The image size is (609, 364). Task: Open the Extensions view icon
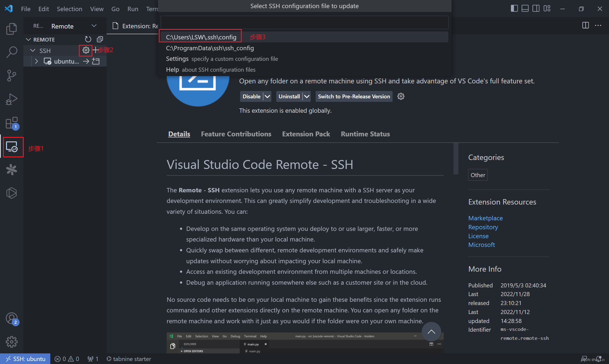click(11, 123)
